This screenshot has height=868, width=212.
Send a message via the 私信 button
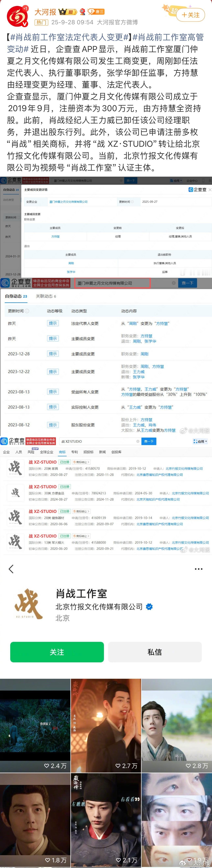[x=154, y=652]
